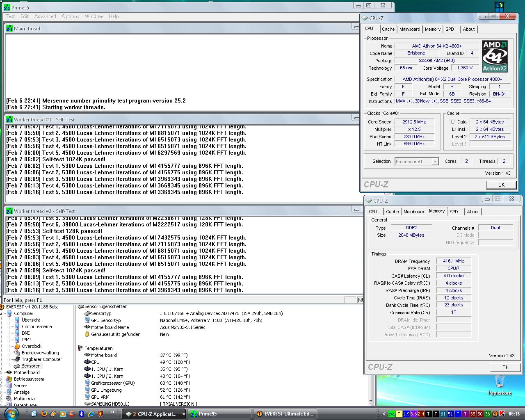Click the Bluetooth icon in quick launch
The image size is (525, 420).
(81, 414)
